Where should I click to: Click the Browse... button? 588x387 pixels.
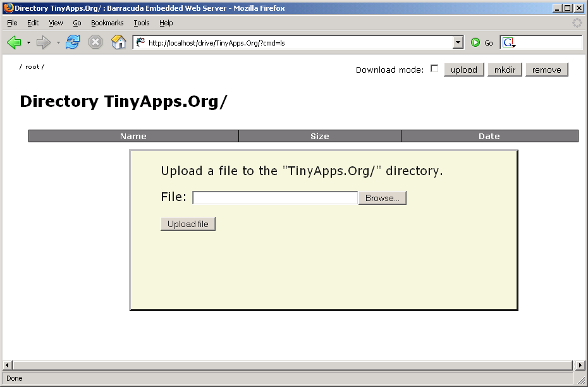click(x=382, y=198)
